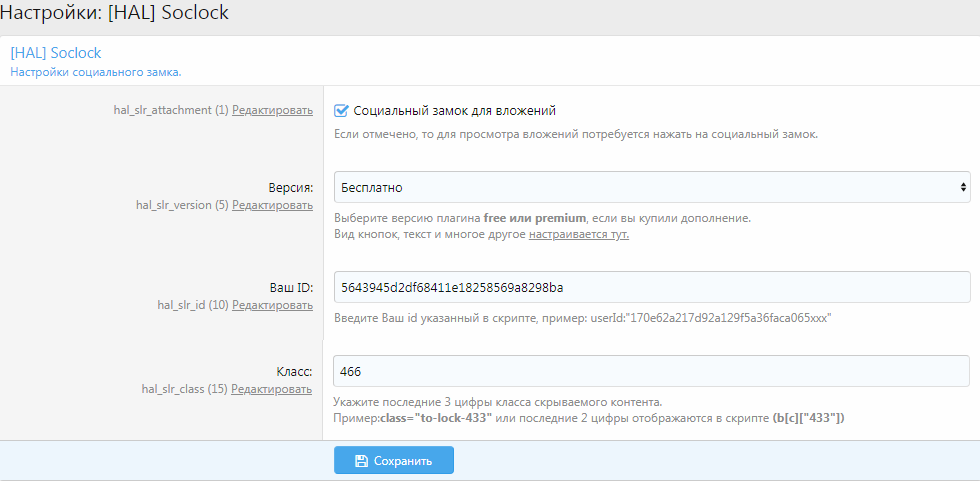Click into the Класс input containing 466
980x481 pixels.
click(x=650, y=371)
